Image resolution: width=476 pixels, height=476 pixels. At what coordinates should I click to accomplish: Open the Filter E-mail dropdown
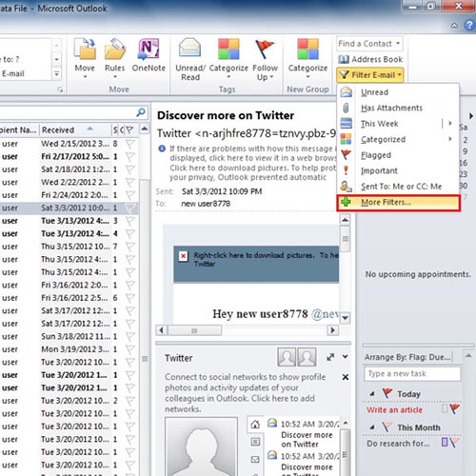pyautogui.click(x=370, y=75)
